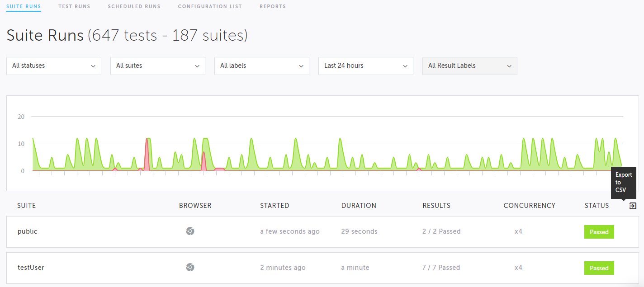
Task: Click 'a few seconds ago' started time
Action: point(290,231)
